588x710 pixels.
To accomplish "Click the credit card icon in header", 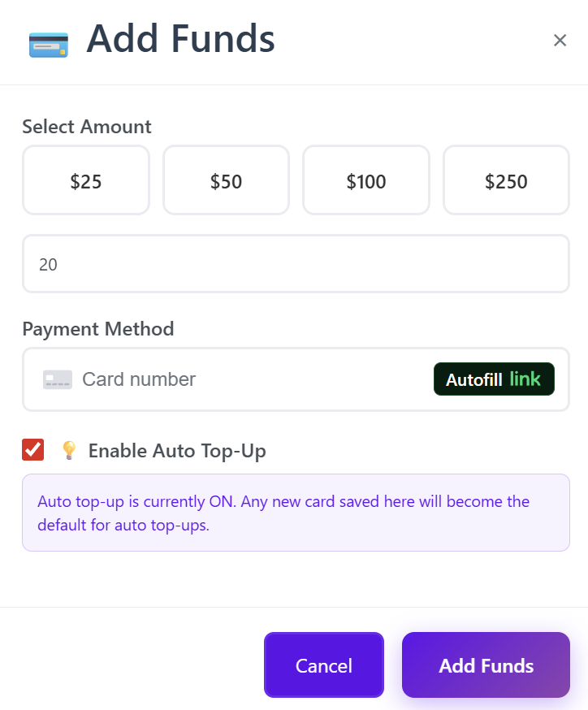I will (48, 43).
